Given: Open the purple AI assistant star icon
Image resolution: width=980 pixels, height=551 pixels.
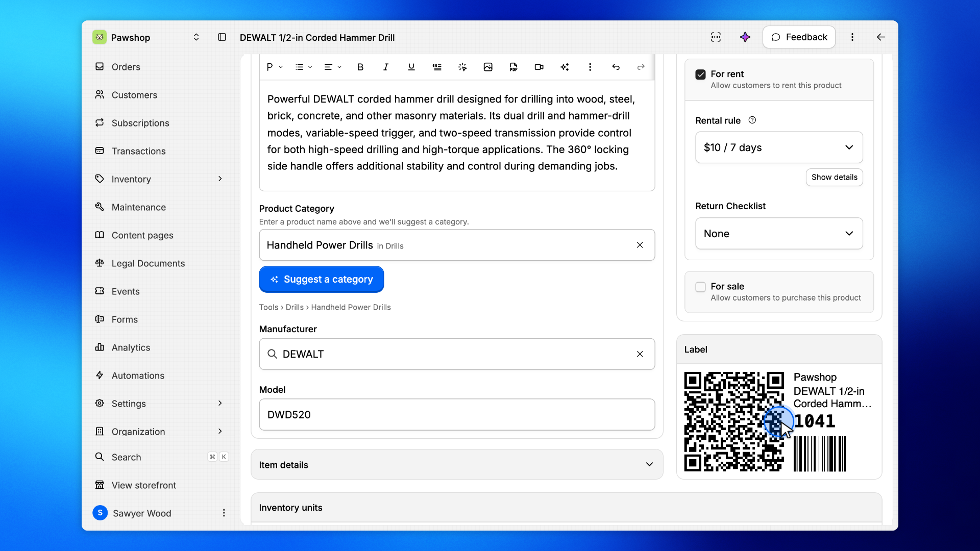Looking at the screenshot, I should pos(745,37).
